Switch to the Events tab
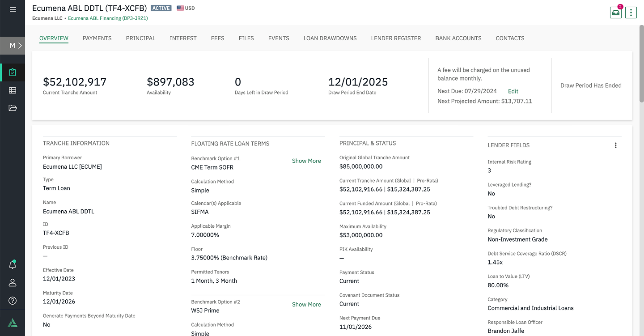 pos(279,38)
